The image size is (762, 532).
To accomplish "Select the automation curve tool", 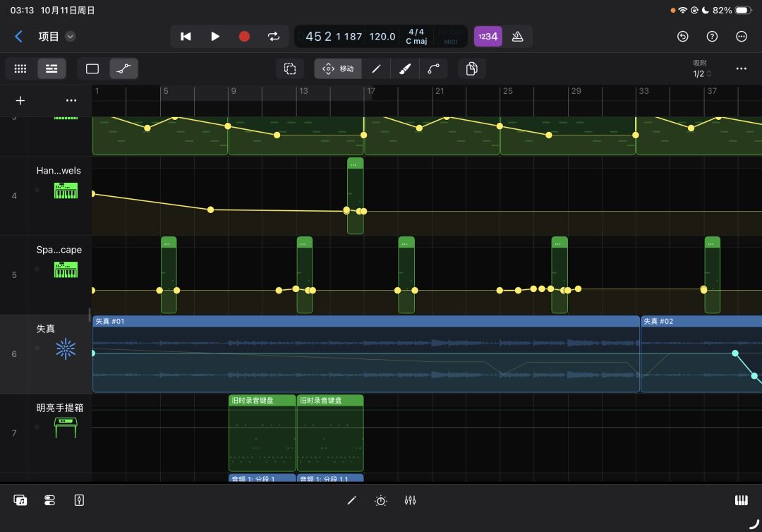I will (433, 68).
